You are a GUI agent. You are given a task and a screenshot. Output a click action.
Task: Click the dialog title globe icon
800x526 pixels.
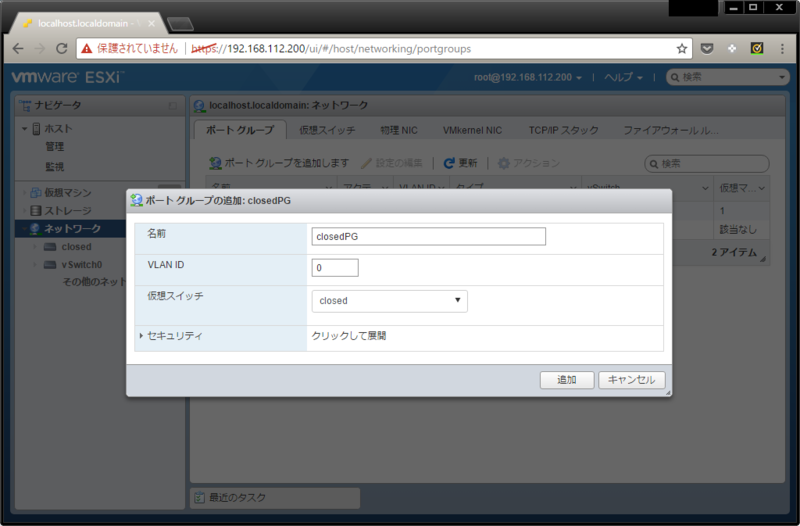point(136,201)
